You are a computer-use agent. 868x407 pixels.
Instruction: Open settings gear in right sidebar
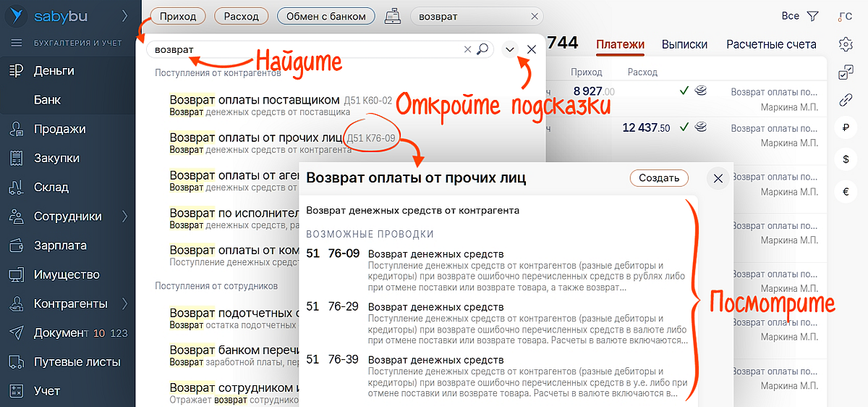845,45
